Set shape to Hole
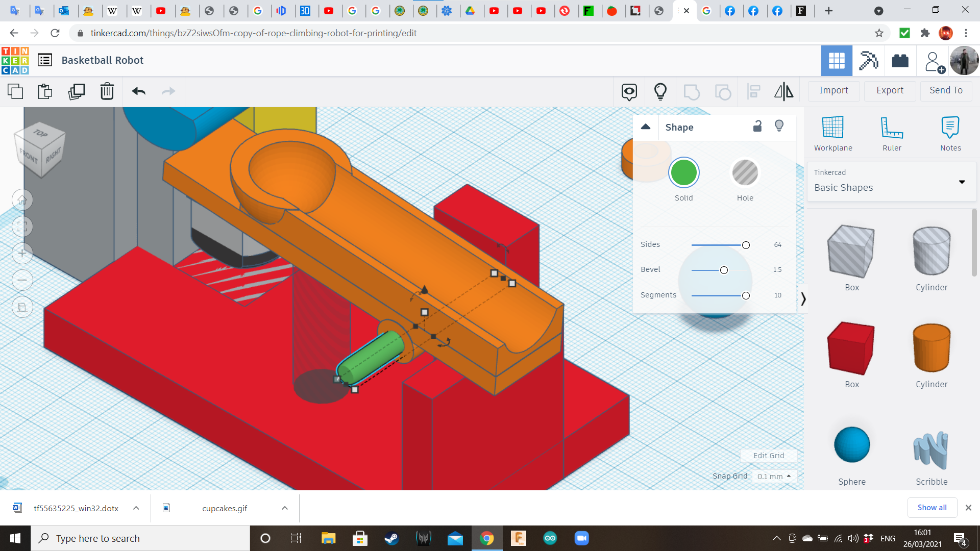 point(745,173)
